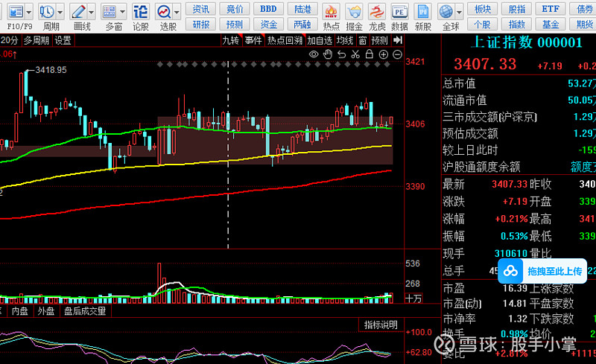596x364 pixels.
Task: Click the 股指 button
Action: coord(516,9)
